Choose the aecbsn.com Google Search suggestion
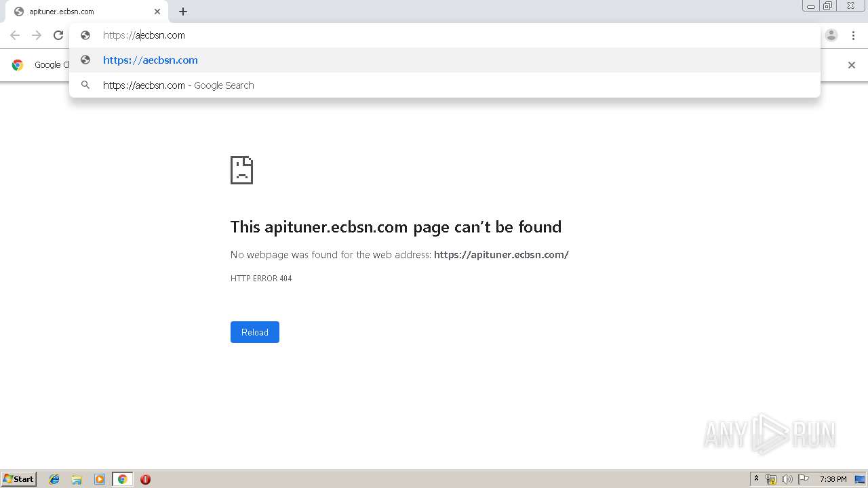The height and width of the screenshot is (488, 868). (445, 85)
